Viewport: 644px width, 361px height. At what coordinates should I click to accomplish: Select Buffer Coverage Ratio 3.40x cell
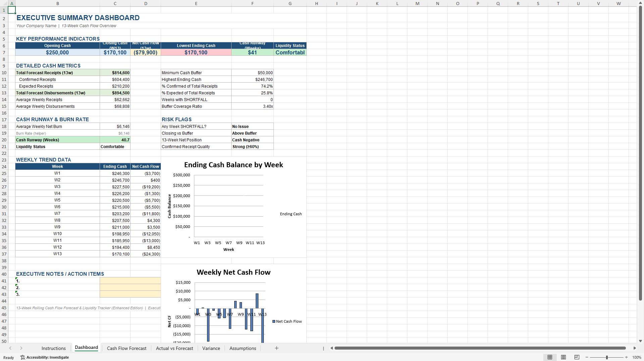coord(252,106)
